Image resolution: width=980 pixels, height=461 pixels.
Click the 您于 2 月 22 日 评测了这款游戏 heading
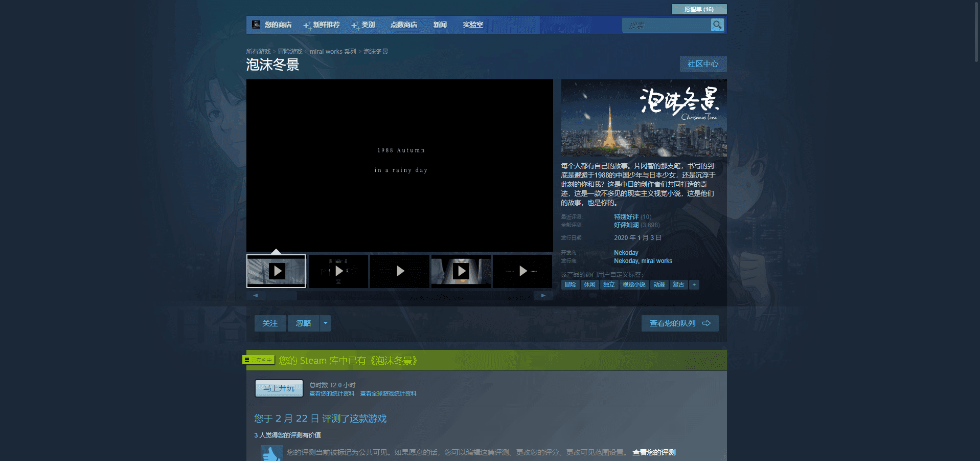(321, 419)
